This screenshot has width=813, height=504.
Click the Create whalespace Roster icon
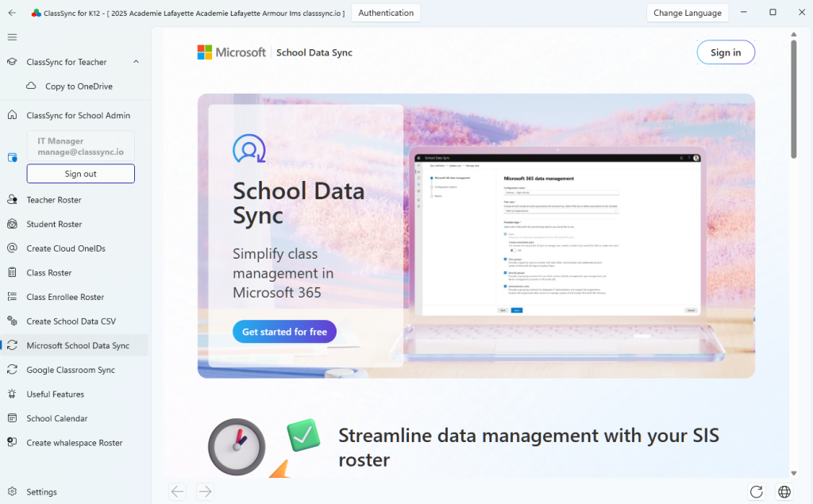12,442
